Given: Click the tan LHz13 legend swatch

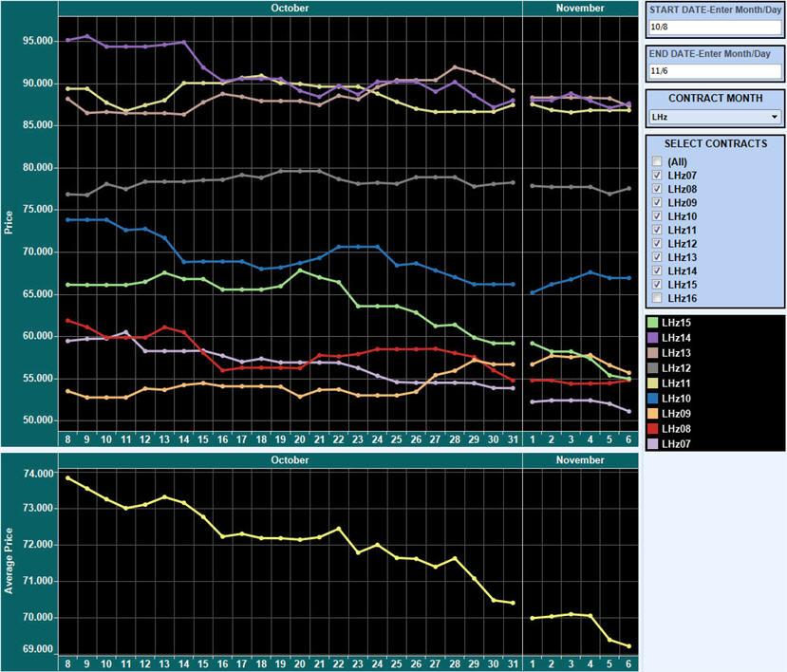Looking at the screenshot, I should coord(652,353).
